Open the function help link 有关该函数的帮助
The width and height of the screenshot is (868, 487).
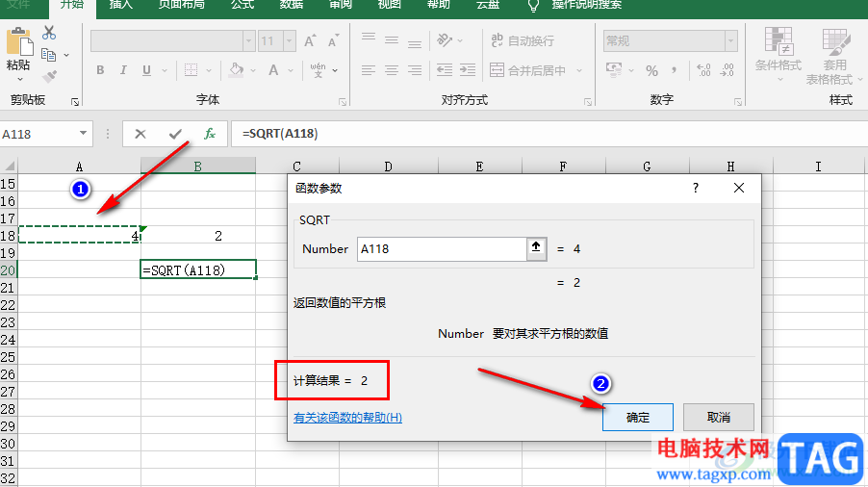point(347,418)
